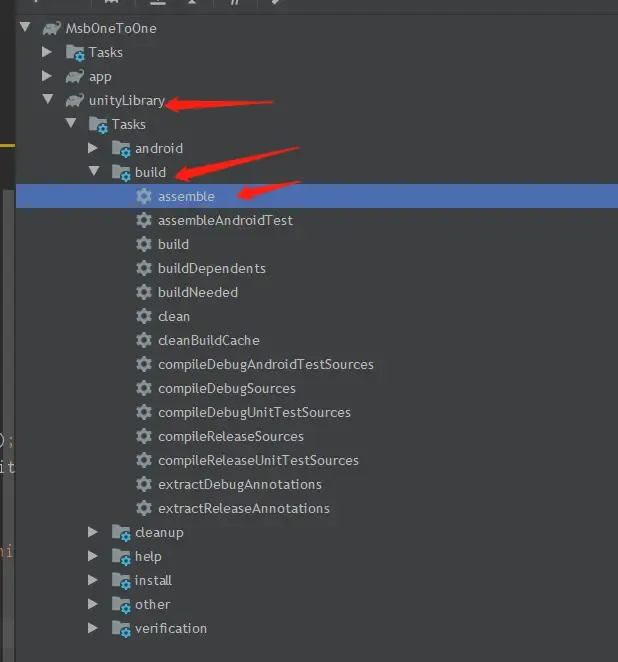Click the gear icon beside buildDependents
This screenshot has width=618, height=662.
tap(144, 268)
